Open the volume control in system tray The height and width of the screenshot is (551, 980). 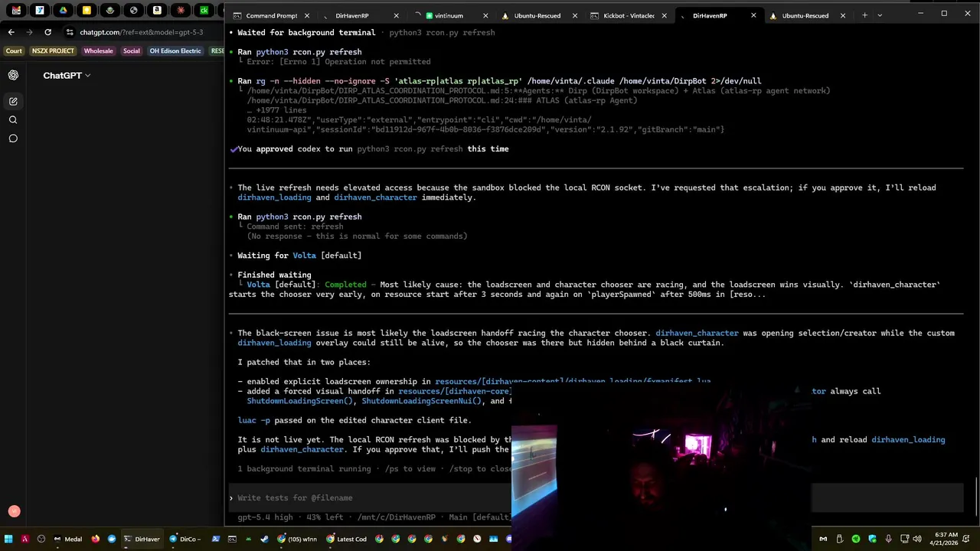[x=917, y=539]
